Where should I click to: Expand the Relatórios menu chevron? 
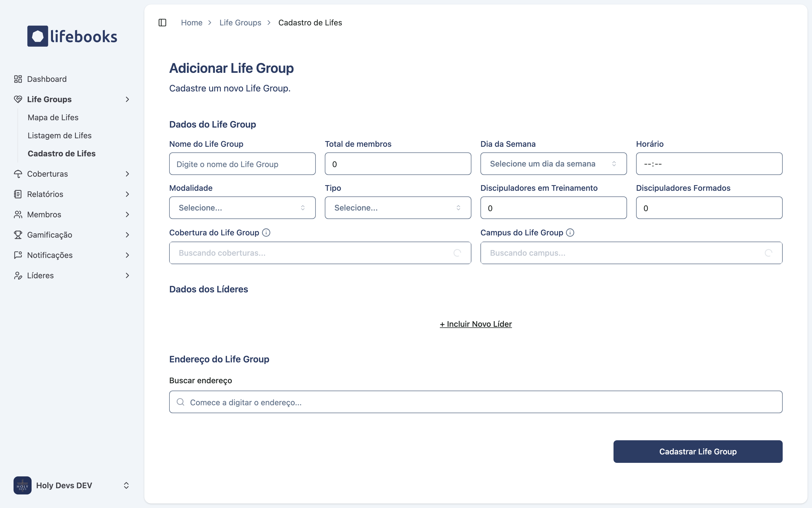[x=127, y=194]
